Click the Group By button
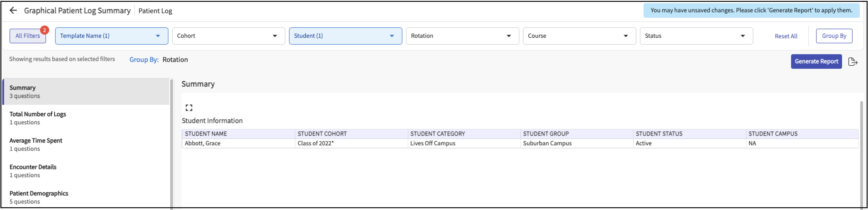Screen dimensions: 868x210 [834, 36]
